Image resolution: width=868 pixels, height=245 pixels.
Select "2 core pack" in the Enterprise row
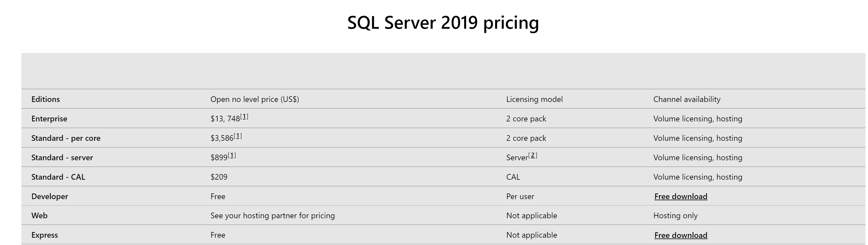(x=526, y=119)
